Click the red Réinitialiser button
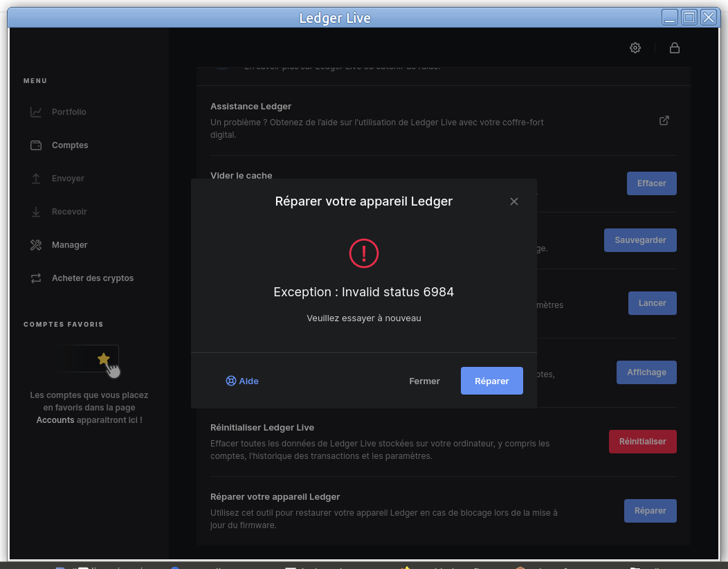The image size is (728, 569). (x=642, y=442)
